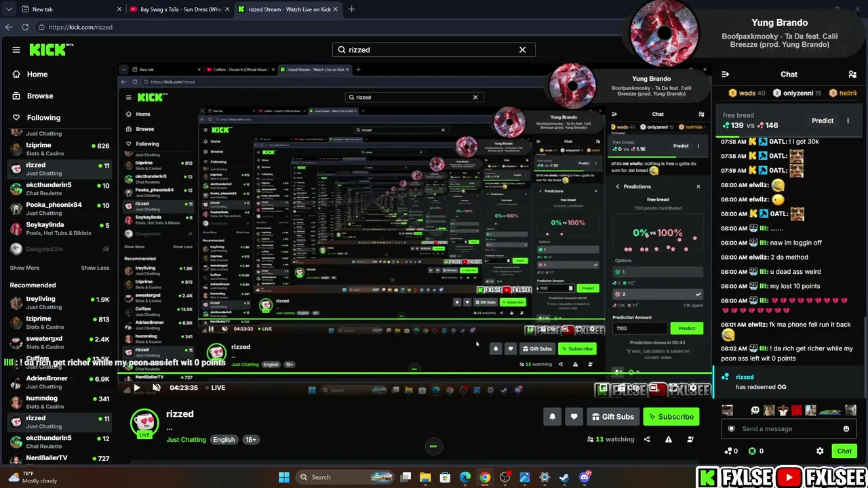Screen dimensions: 868x488
Task: Open Microsoft Edge from the taskbar
Action: point(465,477)
